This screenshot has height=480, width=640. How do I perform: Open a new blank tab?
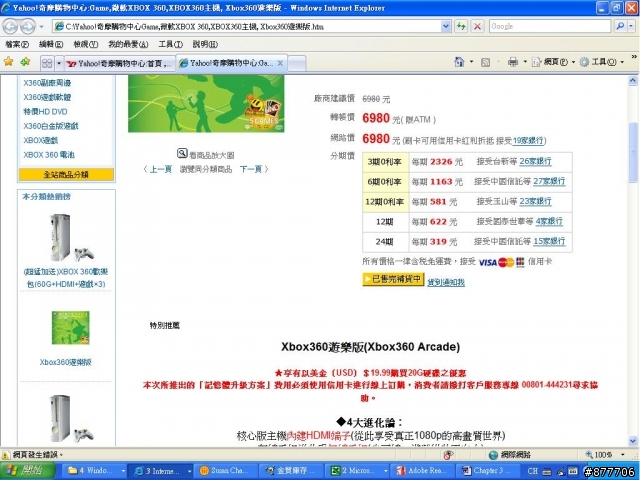pos(297,63)
